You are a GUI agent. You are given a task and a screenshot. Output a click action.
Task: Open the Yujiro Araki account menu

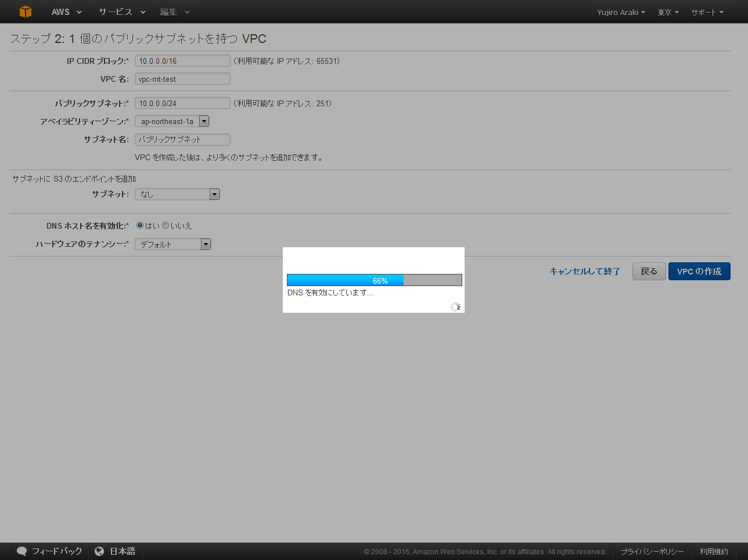point(621,12)
